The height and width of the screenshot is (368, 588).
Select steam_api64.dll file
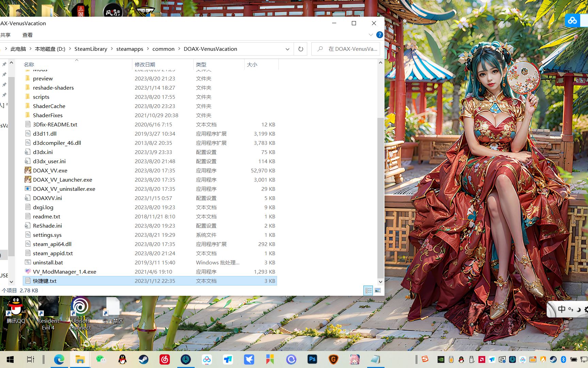point(52,244)
